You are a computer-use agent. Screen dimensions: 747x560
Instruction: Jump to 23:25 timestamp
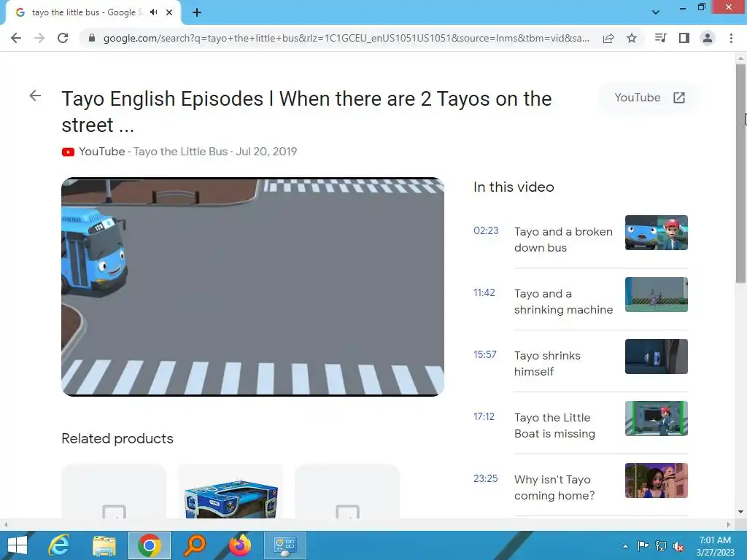[485, 478]
